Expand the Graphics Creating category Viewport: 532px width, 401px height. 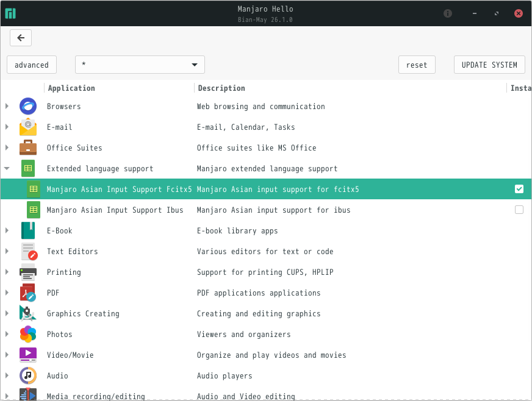pyautogui.click(x=7, y=313)
